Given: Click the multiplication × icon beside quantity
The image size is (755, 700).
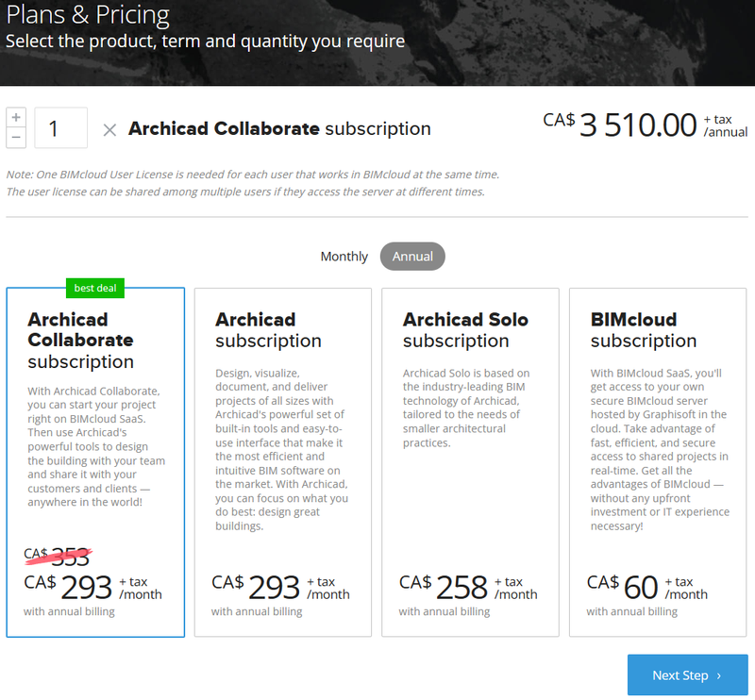Looking at the screenshot, I should click(109, 129).
